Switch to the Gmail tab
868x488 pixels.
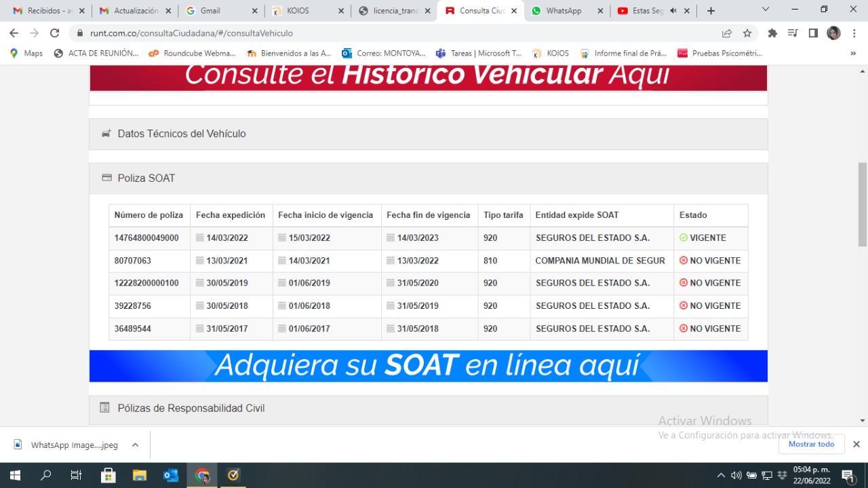[x=210, y=11]
